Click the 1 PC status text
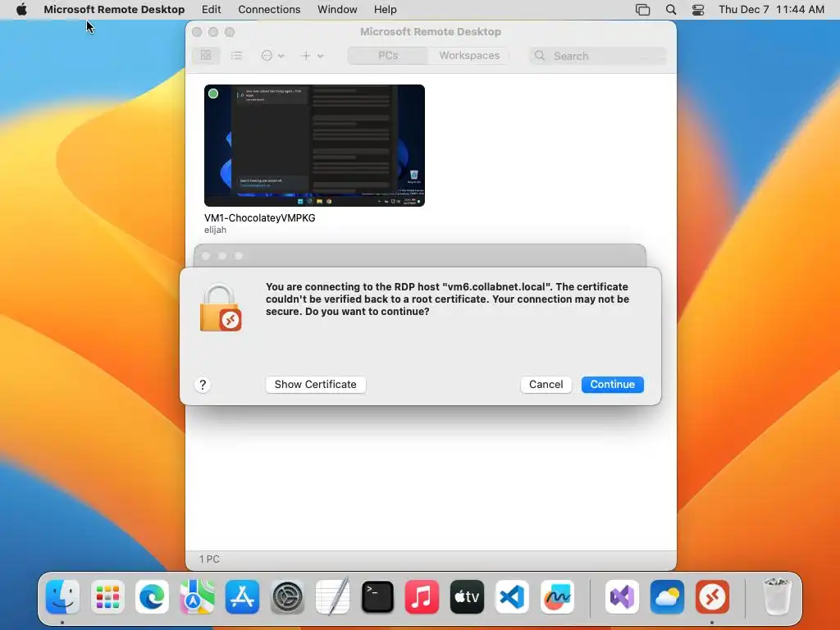840x630 pixels. pos(209,559)
